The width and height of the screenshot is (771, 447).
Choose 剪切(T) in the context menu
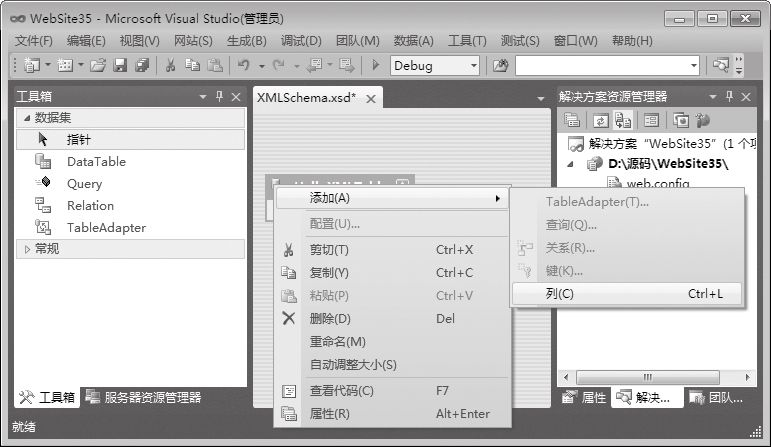click(x=393, y=250)
